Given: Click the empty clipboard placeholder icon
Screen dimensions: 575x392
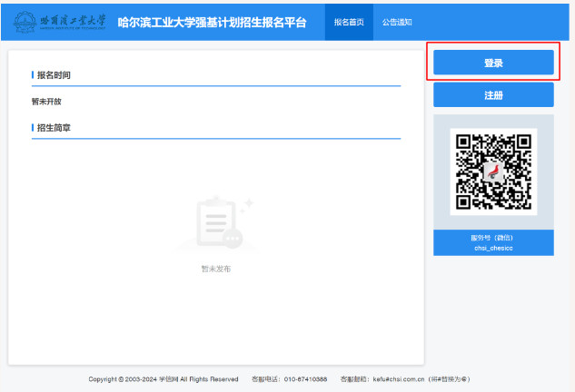Looking at the screenshot, I should (x=218, y=223).
